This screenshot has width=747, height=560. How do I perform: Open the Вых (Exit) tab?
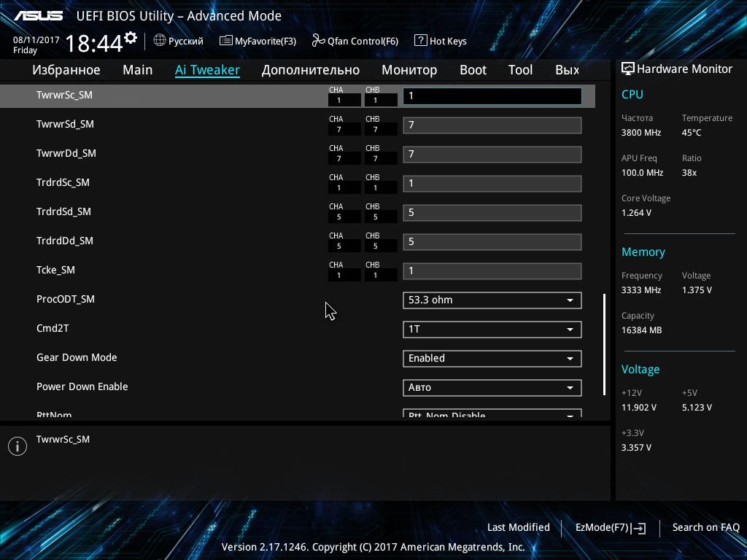pyautogui.click(x=567, y=70)
